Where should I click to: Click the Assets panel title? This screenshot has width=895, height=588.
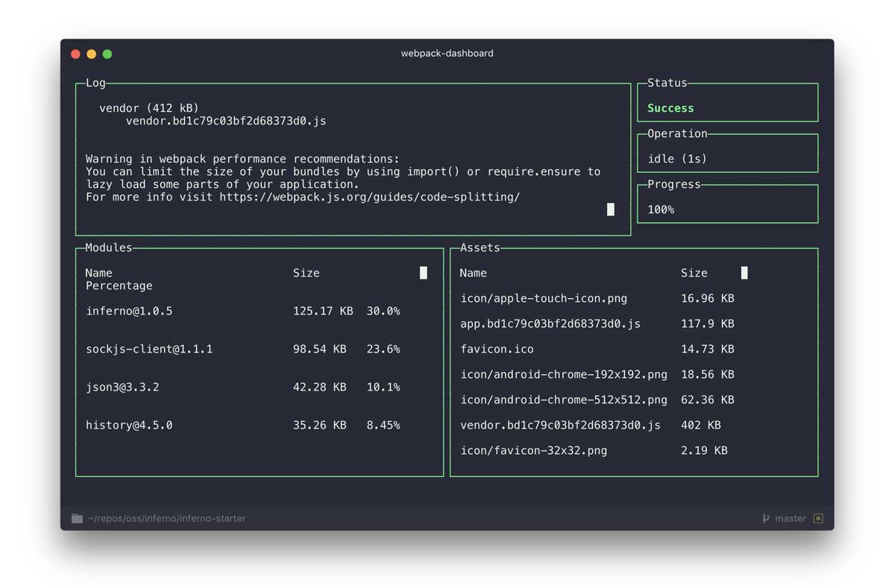click(x=480, y=247)
